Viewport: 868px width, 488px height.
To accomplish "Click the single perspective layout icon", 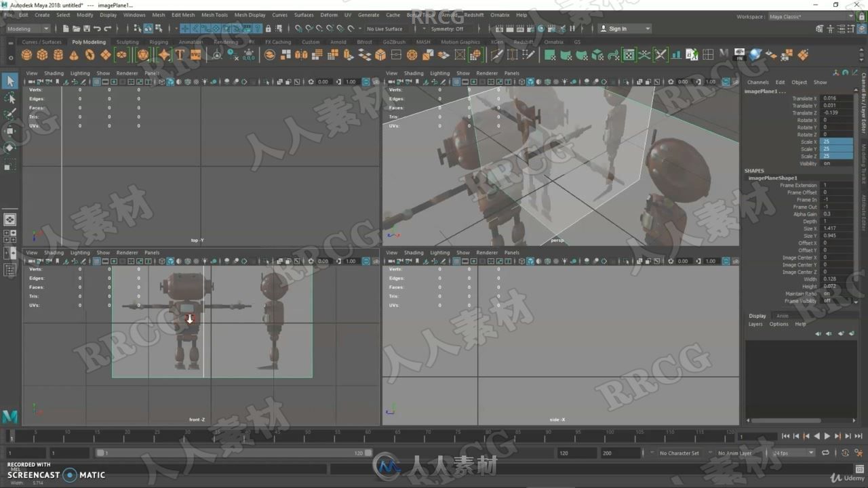I will coord(9,220).
